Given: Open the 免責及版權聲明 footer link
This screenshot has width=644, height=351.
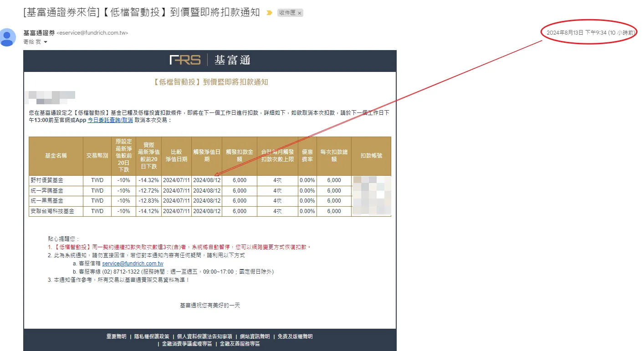Looking at the screenshot, I should [295, 336].
